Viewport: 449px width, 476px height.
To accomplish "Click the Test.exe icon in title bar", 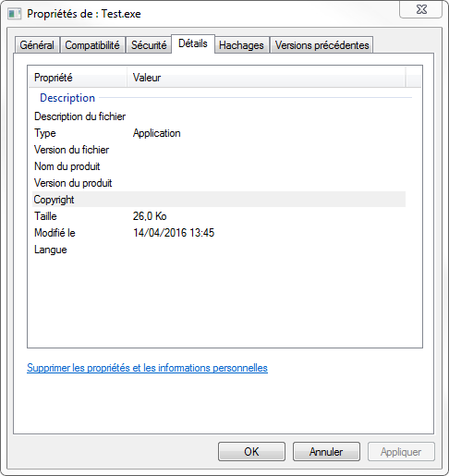I will [14, 14].
